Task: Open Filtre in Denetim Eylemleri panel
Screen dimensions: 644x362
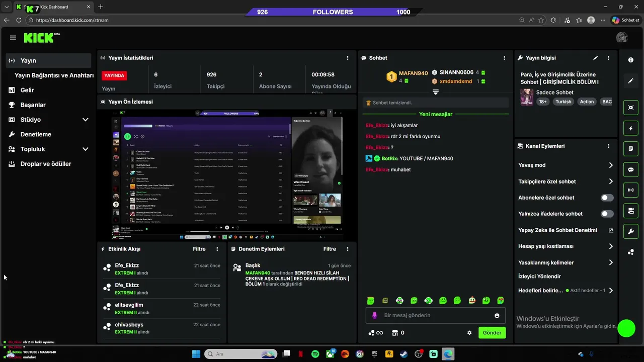Action: 330,249
